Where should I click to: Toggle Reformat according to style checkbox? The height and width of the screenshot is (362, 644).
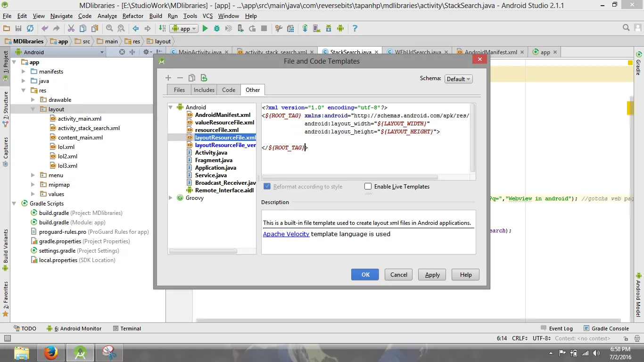pos(267,186)
